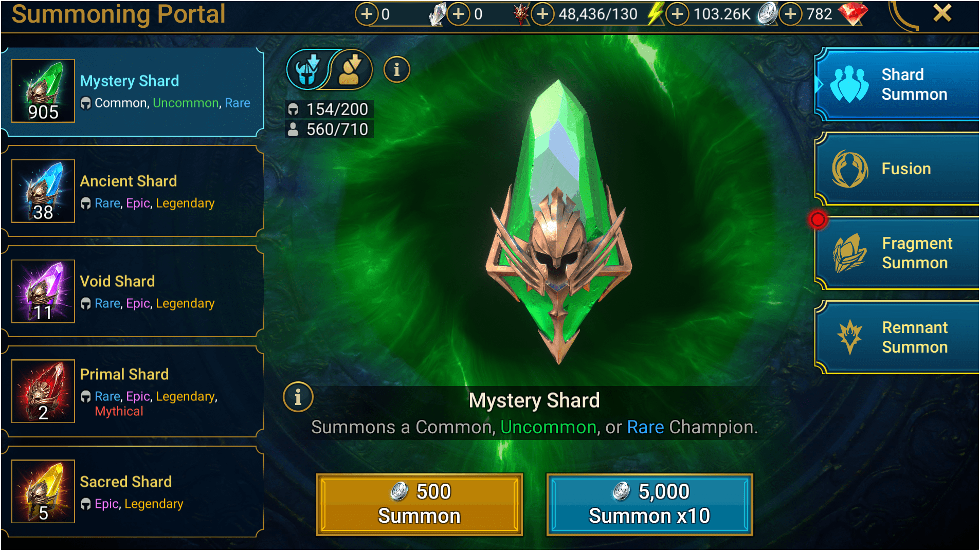Viewport: 980px width, 551px height.
Task: Choose the Primal Shard thumbnail
Action: click(43, 391)
